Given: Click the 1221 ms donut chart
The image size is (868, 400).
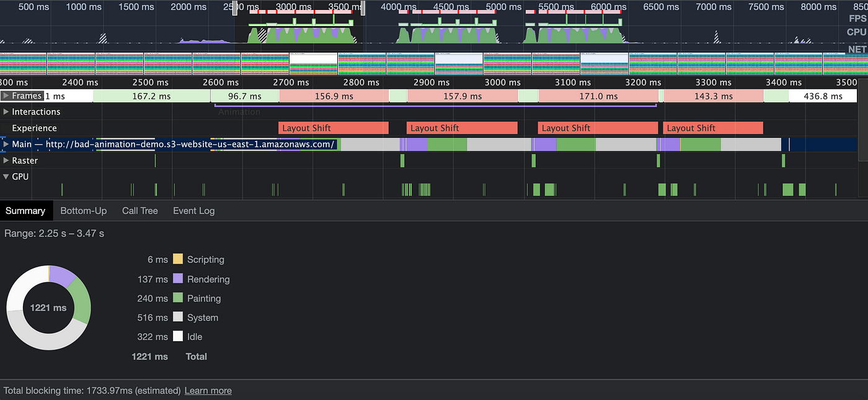Looking at the screenshot, I should [x=48, y=308].
